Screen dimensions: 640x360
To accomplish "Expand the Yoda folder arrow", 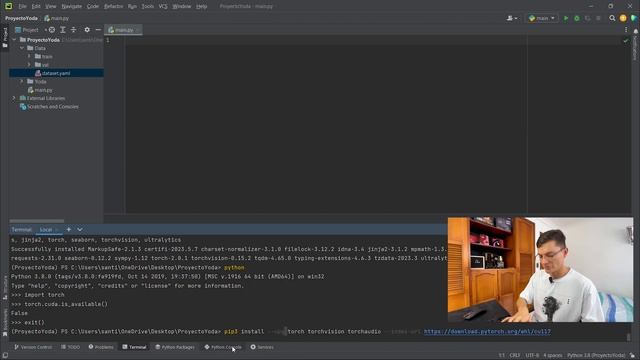I will pyautogui.click(x=22, y=81).
